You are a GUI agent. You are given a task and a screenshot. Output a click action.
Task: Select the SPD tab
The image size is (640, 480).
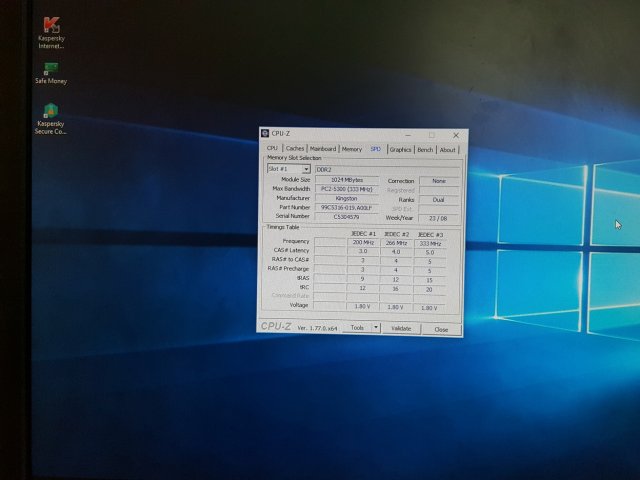(x=376, y=149)
